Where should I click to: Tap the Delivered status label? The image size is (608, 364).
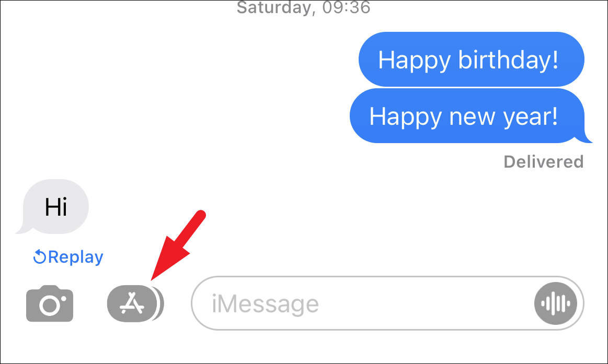coord(544,162)
